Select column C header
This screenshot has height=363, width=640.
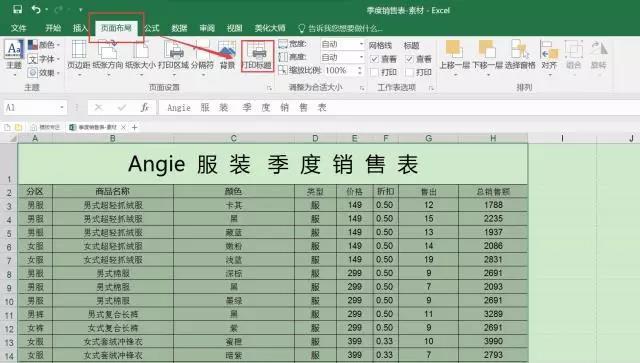[233, 138]
